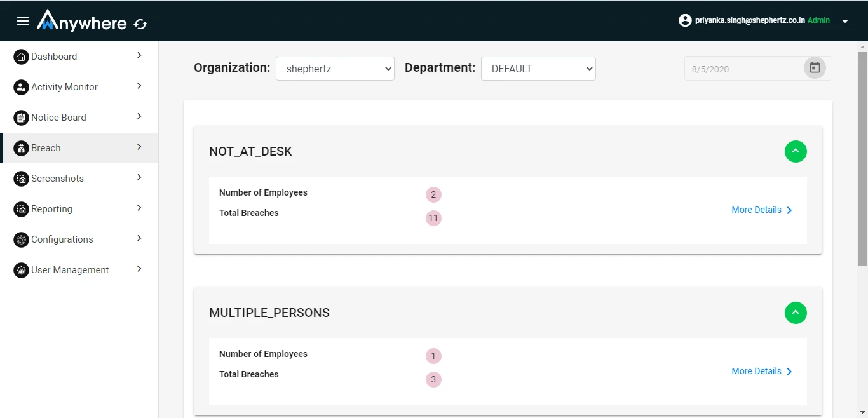Click the Dashboard home icon
The image size is (868, 418).
click(x=21, y=57)
